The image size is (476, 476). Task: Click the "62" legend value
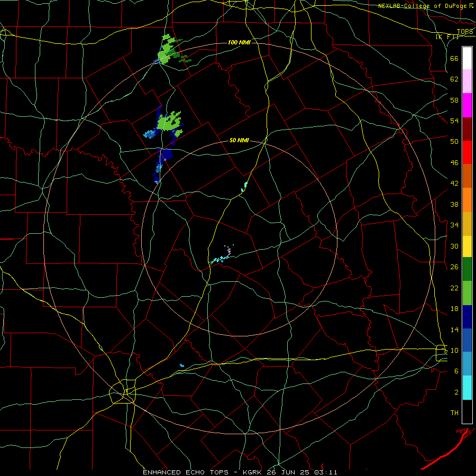coord(454,79)
